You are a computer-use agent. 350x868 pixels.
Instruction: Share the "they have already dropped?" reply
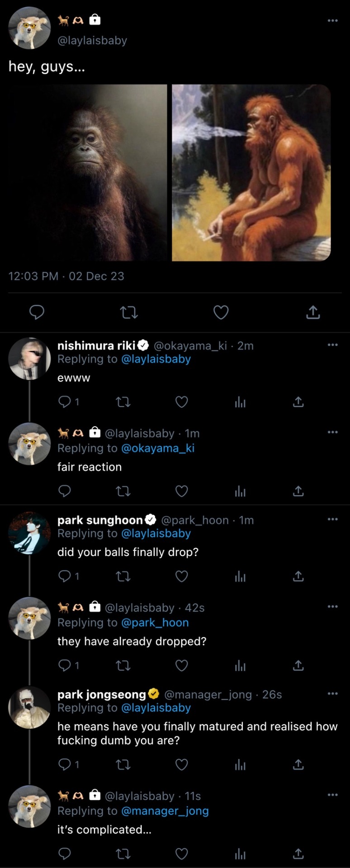point(298,665)
